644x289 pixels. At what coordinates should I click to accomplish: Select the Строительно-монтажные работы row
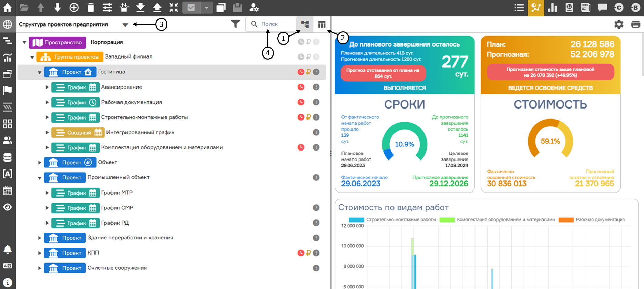click(x=172, y=117)
